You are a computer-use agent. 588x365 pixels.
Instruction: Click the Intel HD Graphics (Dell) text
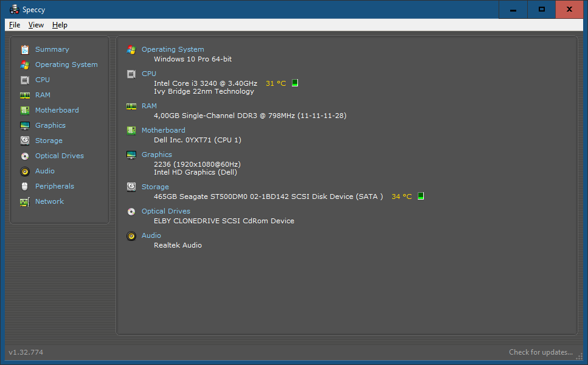[x=195, y=173]
